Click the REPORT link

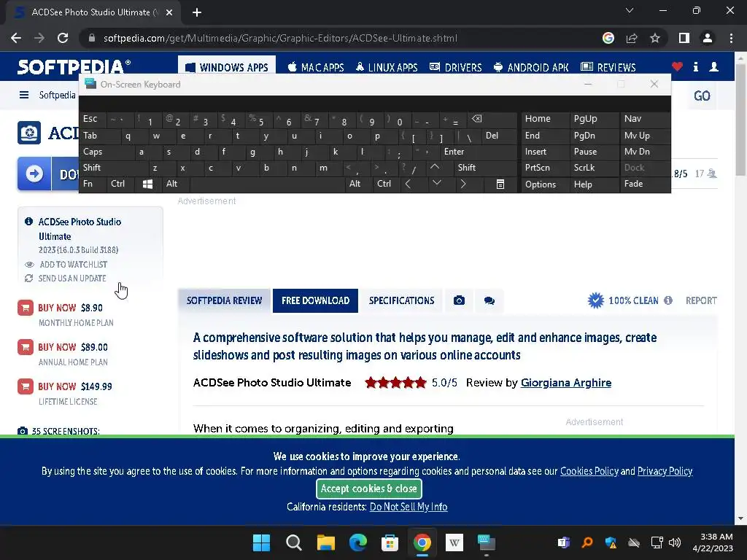pos(701,300)
